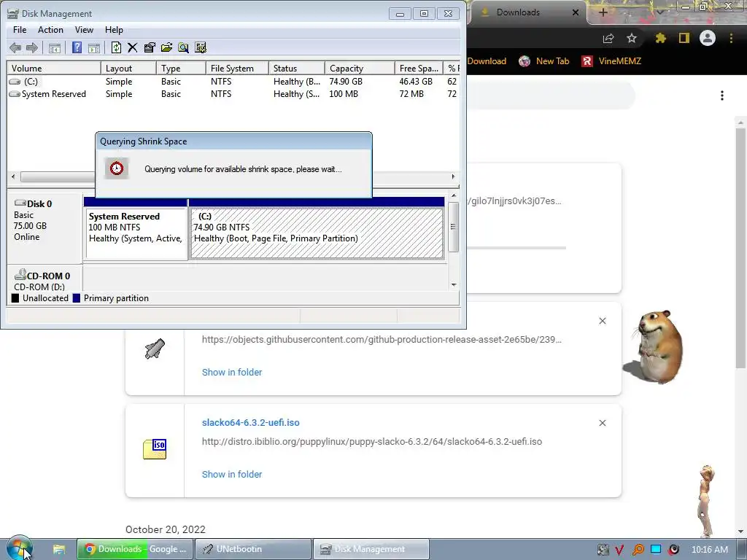This screenshot has width=747, height=560.
Task: Sort by the Status column header
Action: [296, 68]
